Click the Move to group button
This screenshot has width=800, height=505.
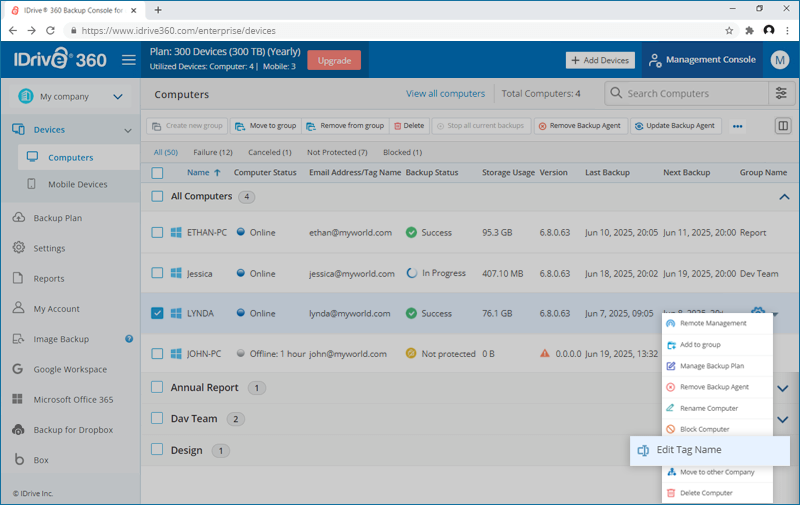(x=266, y=125)
